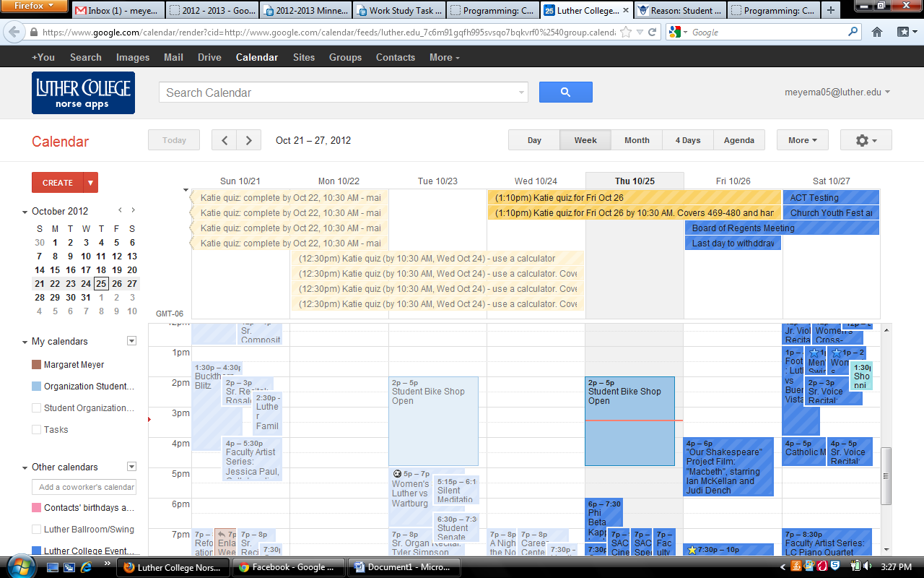Collapse Other calendars section

(25, 467)
